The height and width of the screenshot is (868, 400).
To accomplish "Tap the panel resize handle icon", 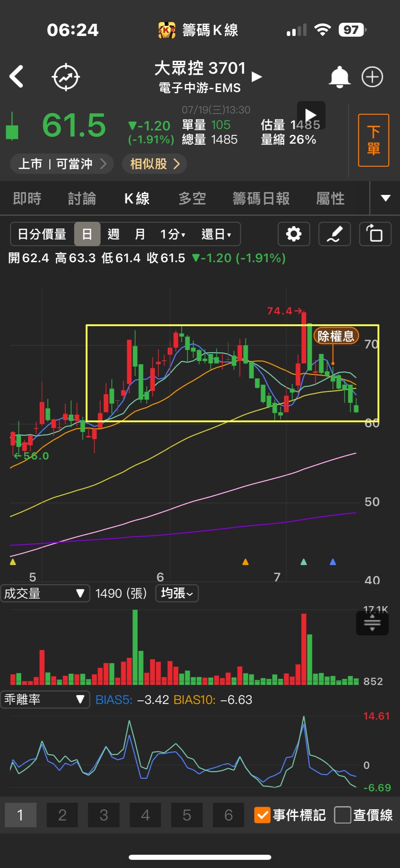I will pyautogui.click(x=372, y=622).
